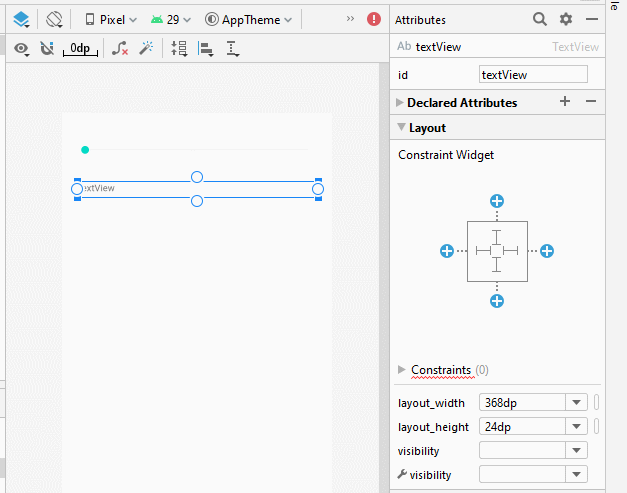
Task: Open the API 29 version dropdown
Action: 171,20
